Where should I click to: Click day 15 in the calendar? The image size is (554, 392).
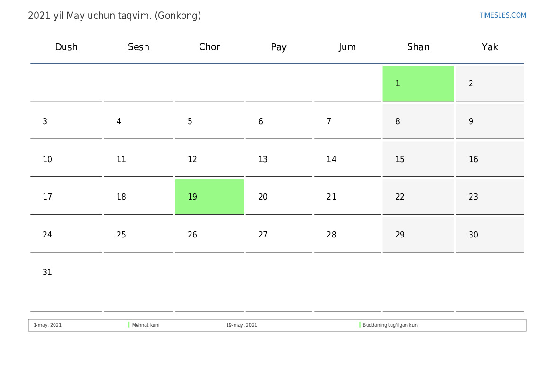point(418,159)
